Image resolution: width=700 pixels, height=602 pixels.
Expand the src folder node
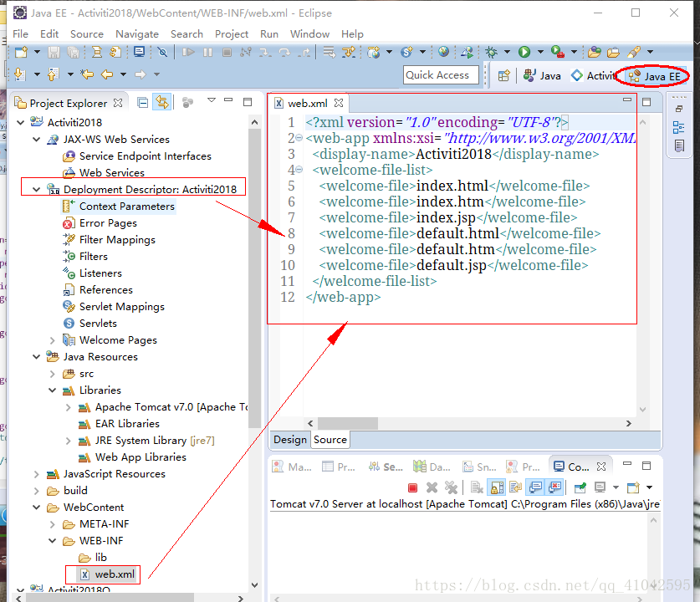click(52, 374)
